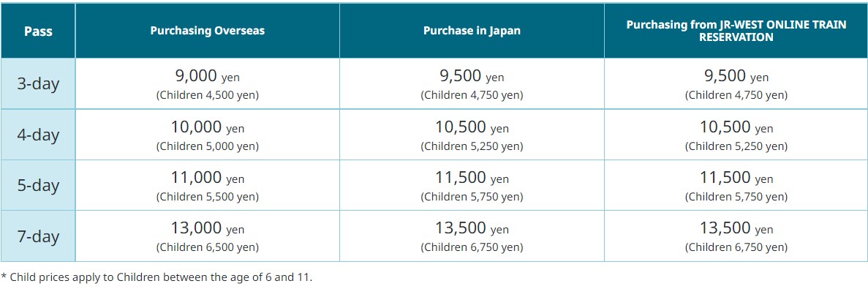Image resolution: width=868 pixels, height=289 pixels.
Task: Click 7-day 13,500 yen under Purchase in Japan
Action: point(472,229)
